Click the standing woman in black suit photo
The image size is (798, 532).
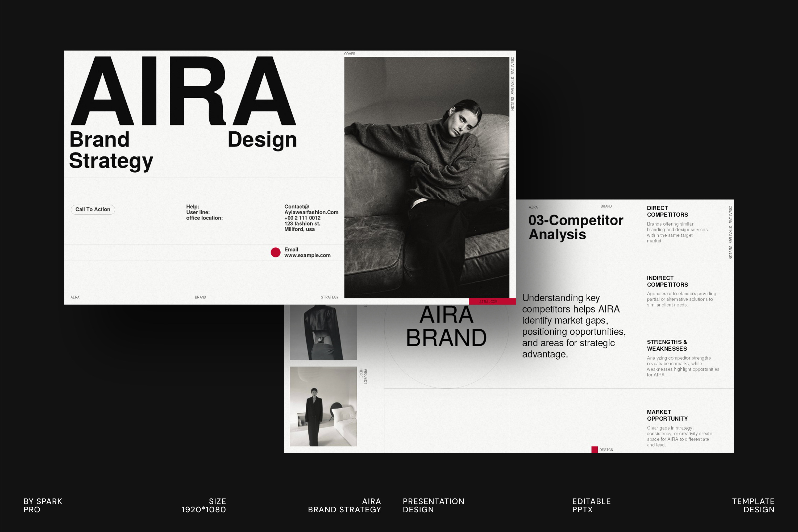pos(323,406)
